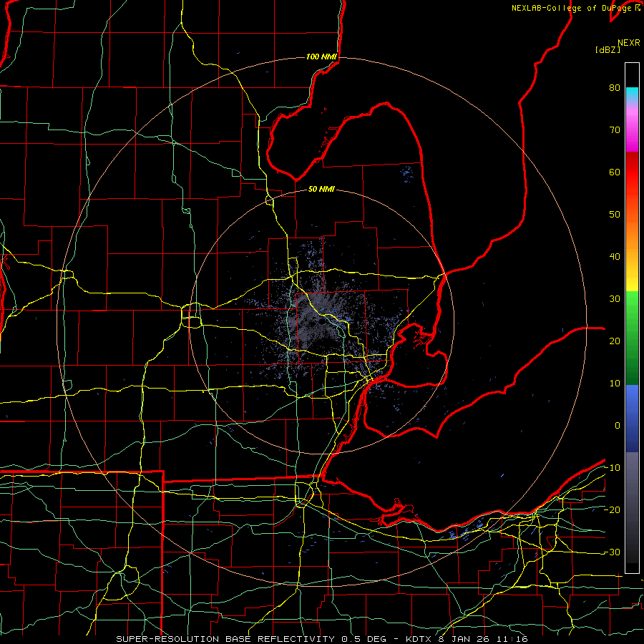Click the 20 value on the dBZ scale

(x=615, y=341)
